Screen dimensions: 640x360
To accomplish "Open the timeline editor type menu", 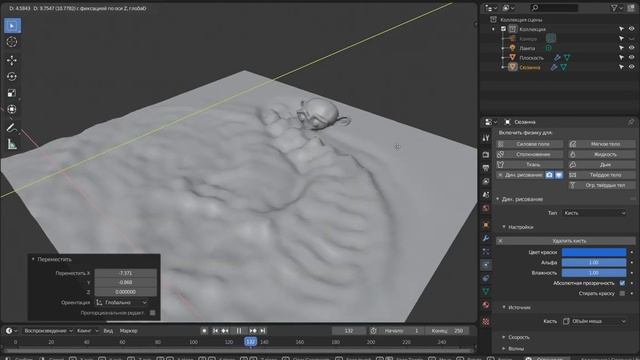I will tap(11, 331).
